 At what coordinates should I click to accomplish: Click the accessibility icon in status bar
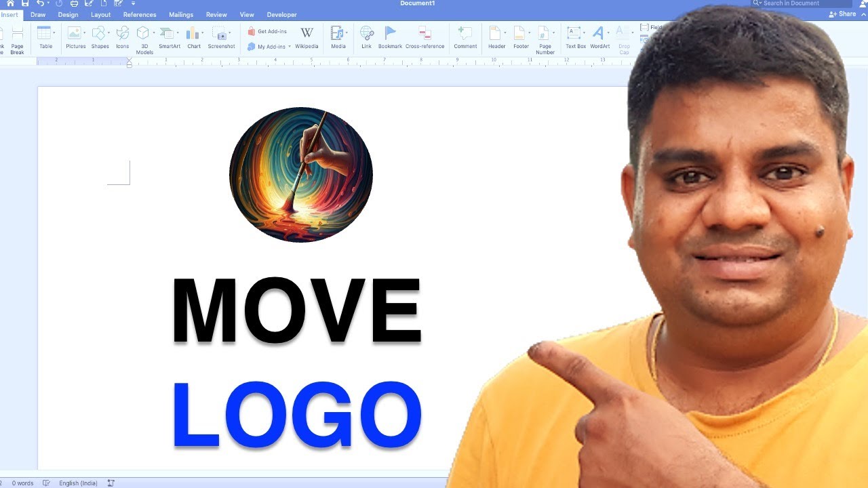click(111, 483)
